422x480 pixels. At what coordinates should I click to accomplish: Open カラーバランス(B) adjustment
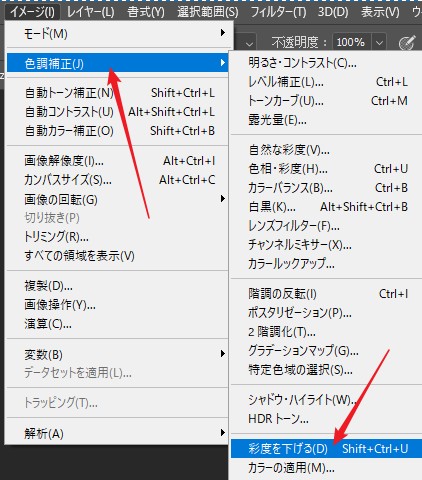[x=326, y=188]
